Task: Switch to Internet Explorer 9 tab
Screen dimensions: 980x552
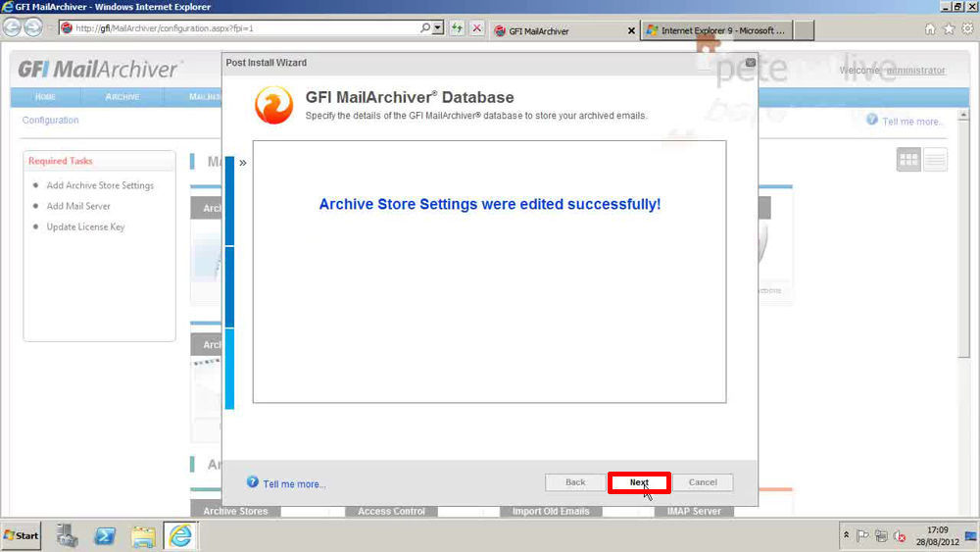Action: (717, 30)
